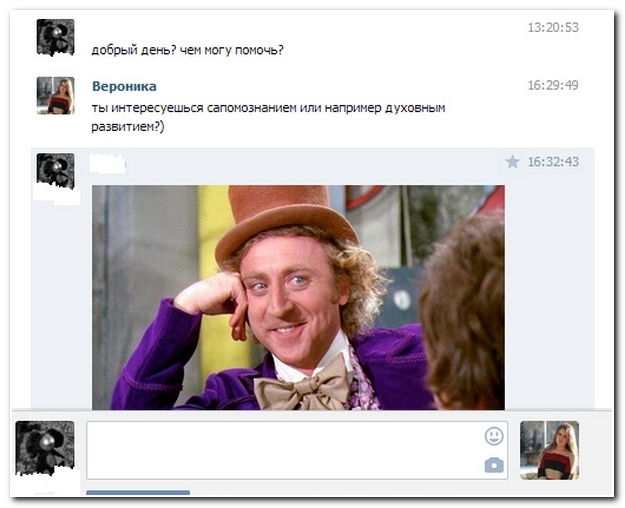
Task: Click the 16:29:49 timestamp
Action: click(x=553, y=85)
